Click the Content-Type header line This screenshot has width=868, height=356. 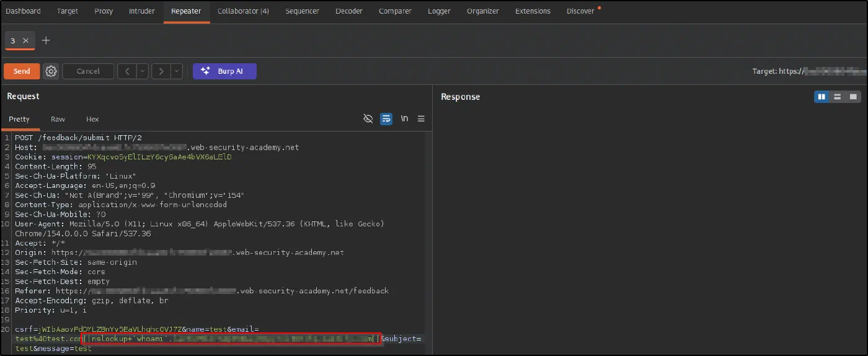121,205
